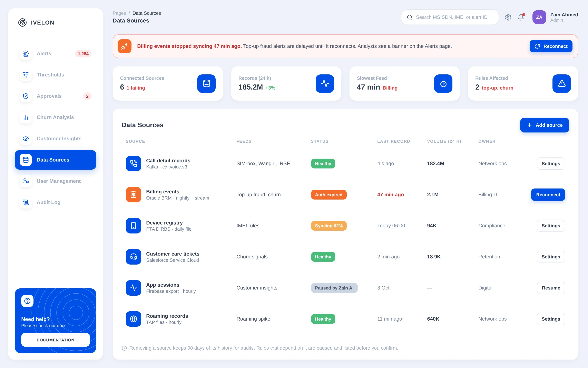
Task: Resume the App sessions source
Action: [551, 288]
